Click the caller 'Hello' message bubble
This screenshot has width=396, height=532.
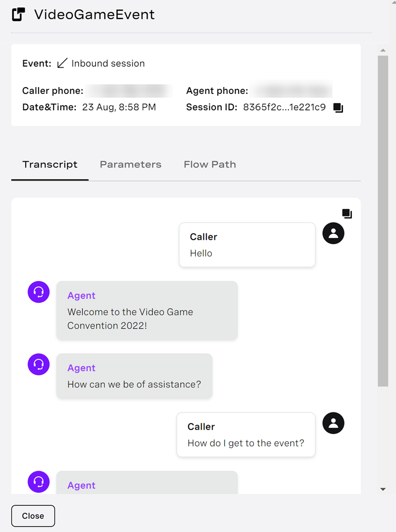tap(247, 245)
